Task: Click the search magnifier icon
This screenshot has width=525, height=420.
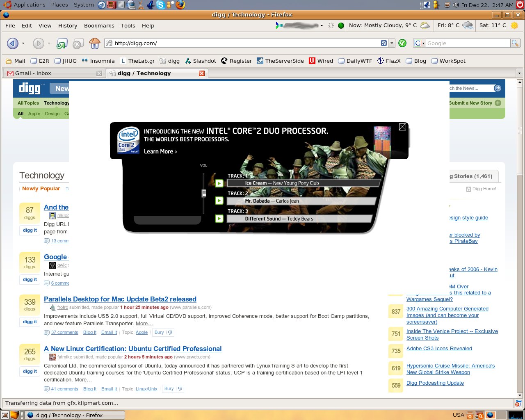Action: (x=515, y=43)
